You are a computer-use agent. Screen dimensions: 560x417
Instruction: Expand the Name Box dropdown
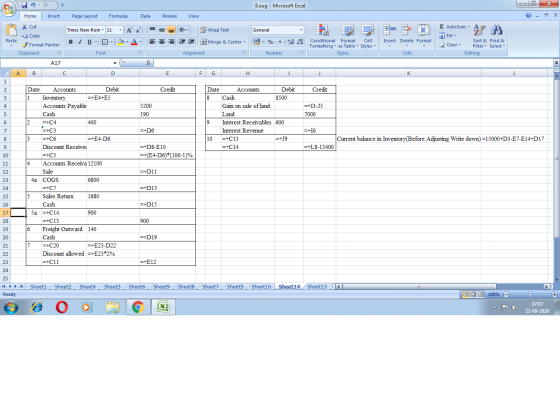click(x=115, y=63)
